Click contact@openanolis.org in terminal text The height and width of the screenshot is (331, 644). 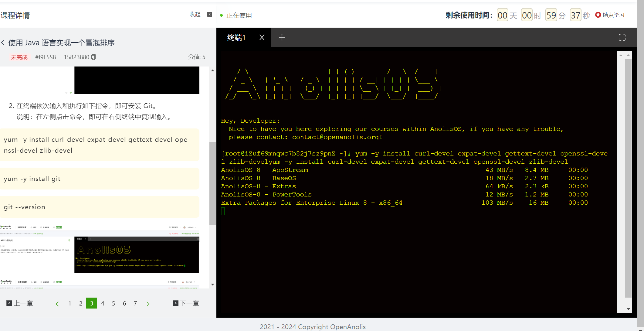tap(335, 137)
